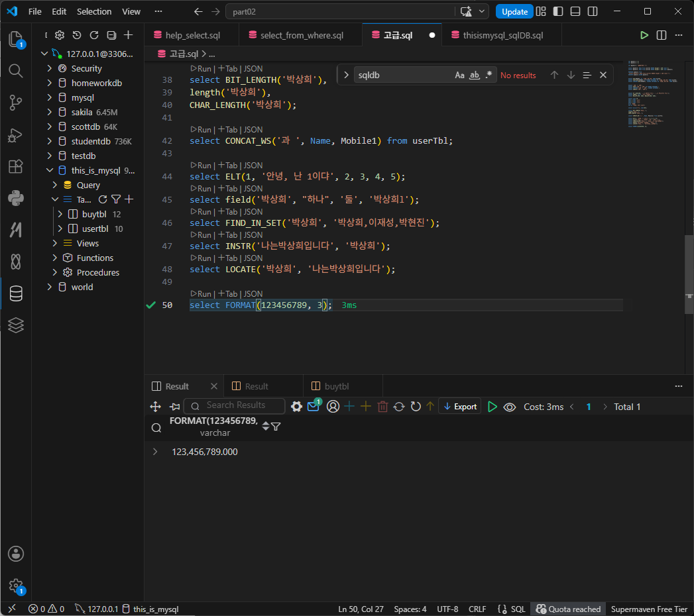The image size is (694, 616).
Task: Toggle Find in Selection
Action: tap(587, 75)
